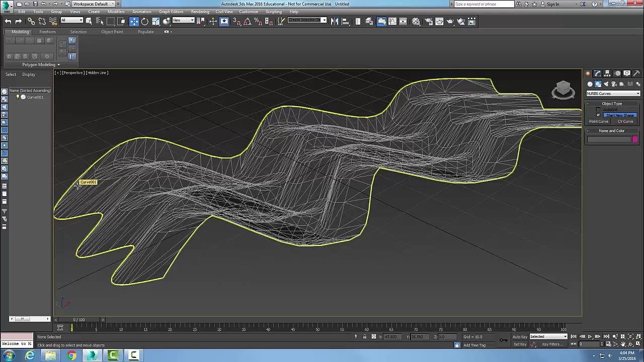Image resolution: width=644 pixels, height=362 pixels.
Task: Open the Key Filters dialog
Action: (x=552, y=344)
